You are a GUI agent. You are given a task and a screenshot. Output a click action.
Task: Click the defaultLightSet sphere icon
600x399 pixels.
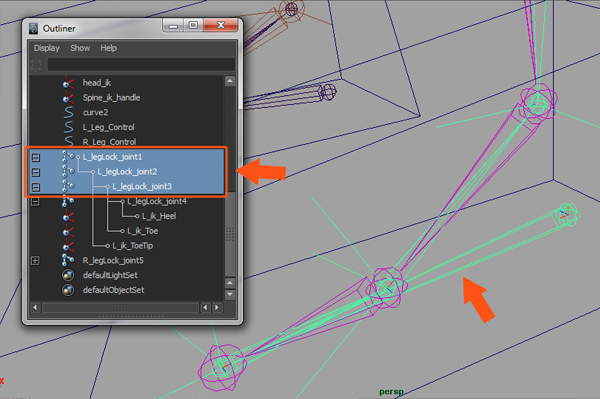click(x=68, y=275)
